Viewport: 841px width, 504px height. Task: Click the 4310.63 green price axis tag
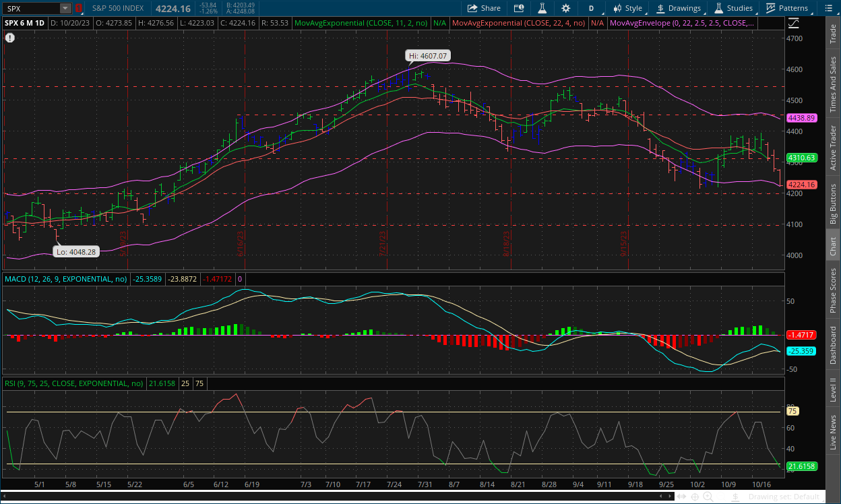click(x=801, y=158)
